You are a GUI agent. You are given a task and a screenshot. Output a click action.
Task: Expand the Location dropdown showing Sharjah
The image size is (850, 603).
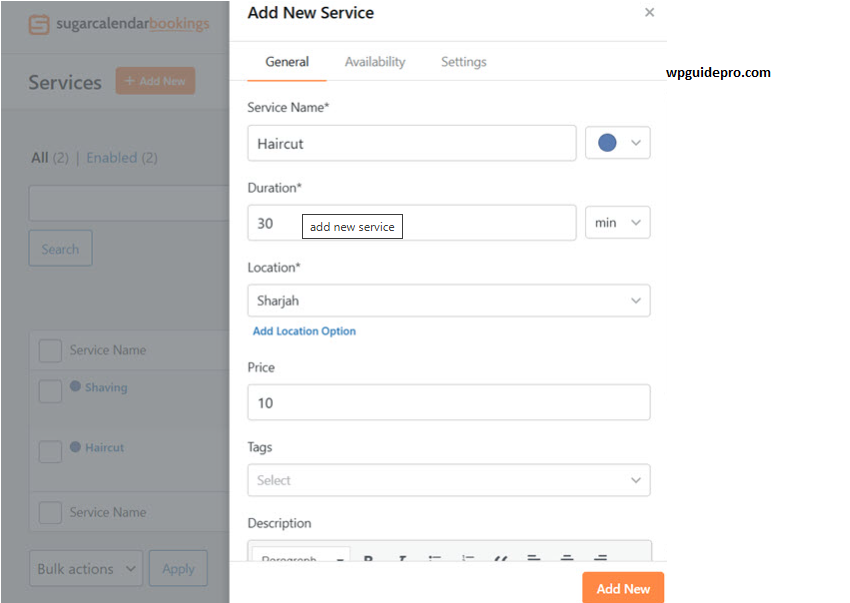pos(448,301)
